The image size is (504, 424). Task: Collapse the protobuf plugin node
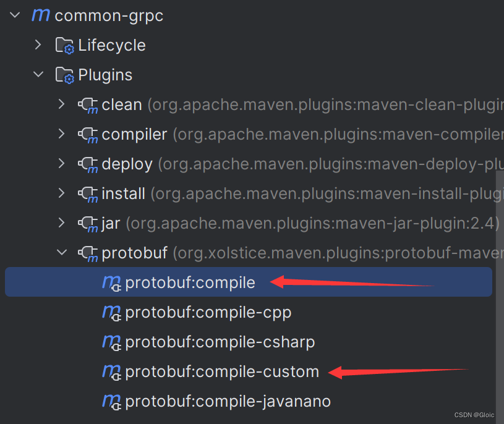click(62, 253)
